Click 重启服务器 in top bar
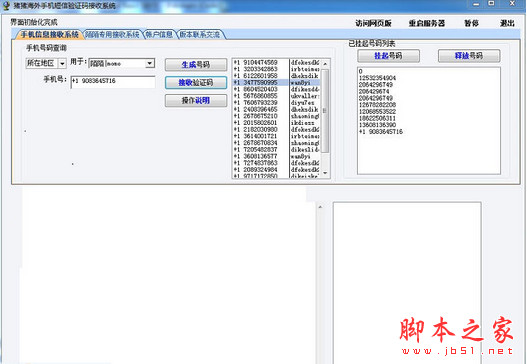The height and width of the screenshot is (364, 527). pyautogui.click(x=427, y=23)
